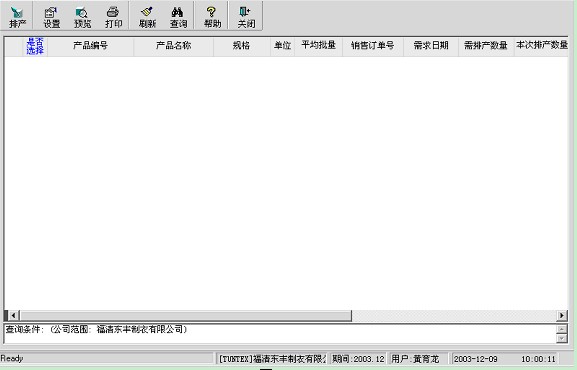
Task: Open the 设置 settings tool
Action: pyautogui.click(x=51, y=17)
